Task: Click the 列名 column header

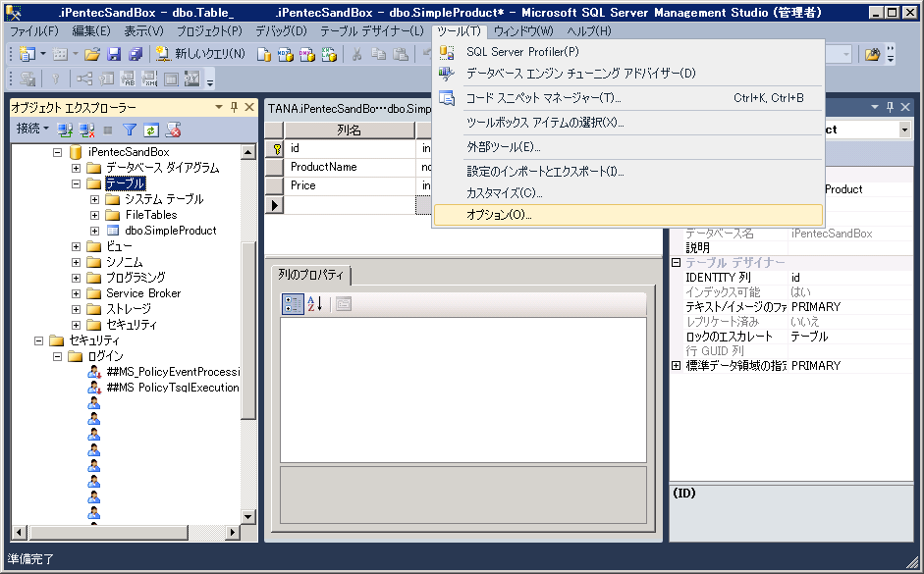Action: pyautogui.click(x=350, y=130)
